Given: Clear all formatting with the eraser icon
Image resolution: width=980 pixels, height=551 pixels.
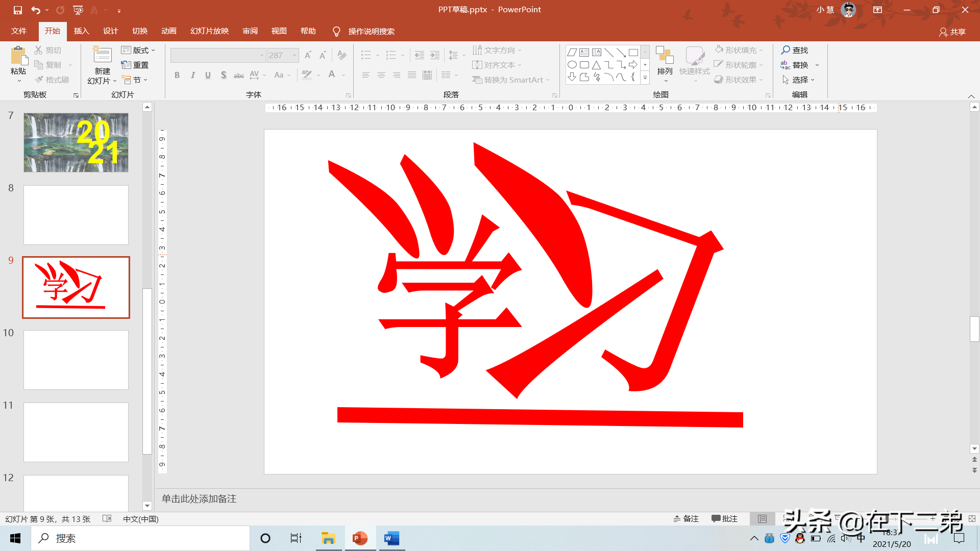Looking at the screenshot, I should [x=342, y=55].
